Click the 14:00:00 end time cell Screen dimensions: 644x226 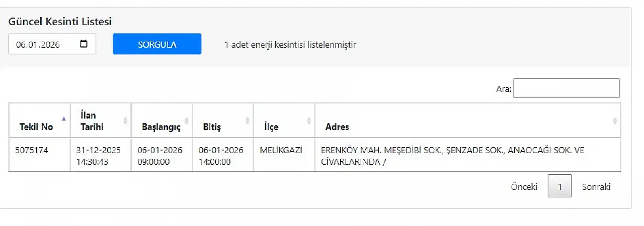point(215,162)
